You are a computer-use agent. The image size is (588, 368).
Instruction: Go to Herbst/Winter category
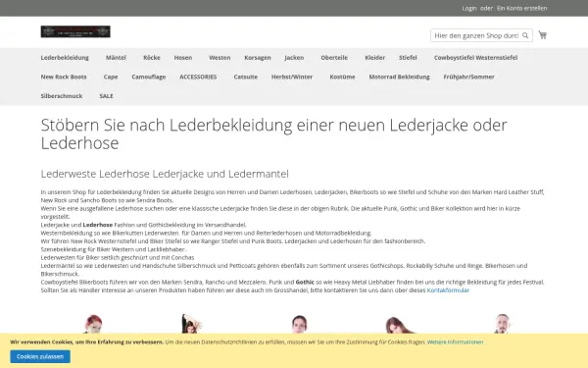tap(292, 77)
